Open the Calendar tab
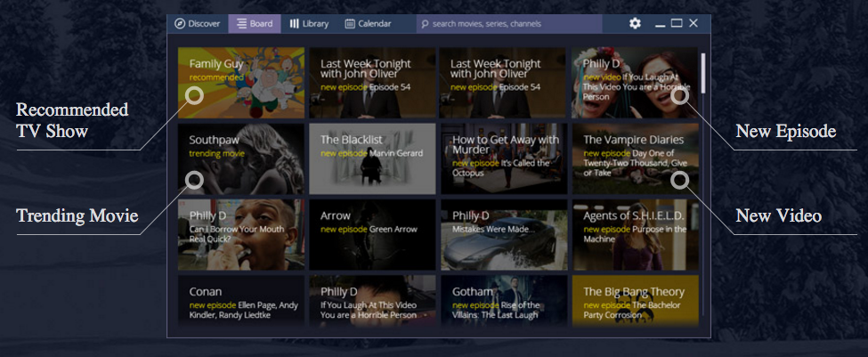868x357 pixels. (x=369, y=24)
